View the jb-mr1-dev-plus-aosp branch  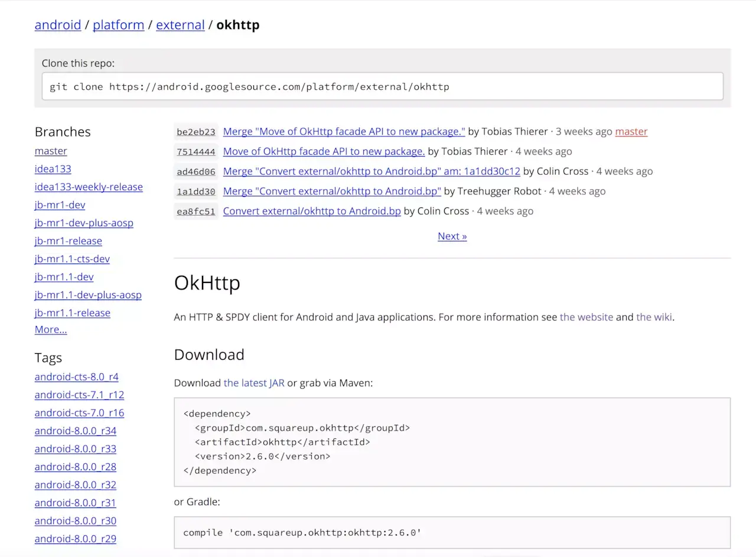pyautogui.click(x=84, y=223)
